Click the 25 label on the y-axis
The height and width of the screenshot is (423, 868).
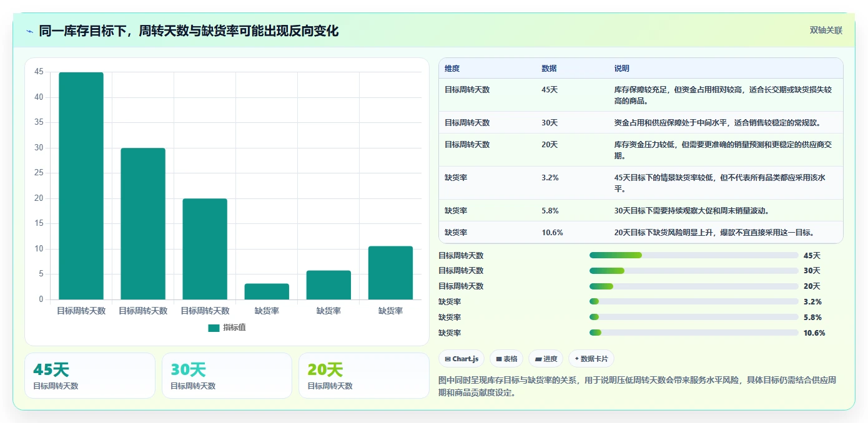click(x=39, y=173)
